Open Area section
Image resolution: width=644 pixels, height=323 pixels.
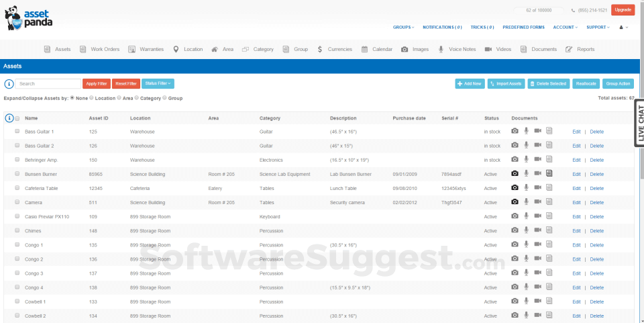coord(222,49)
